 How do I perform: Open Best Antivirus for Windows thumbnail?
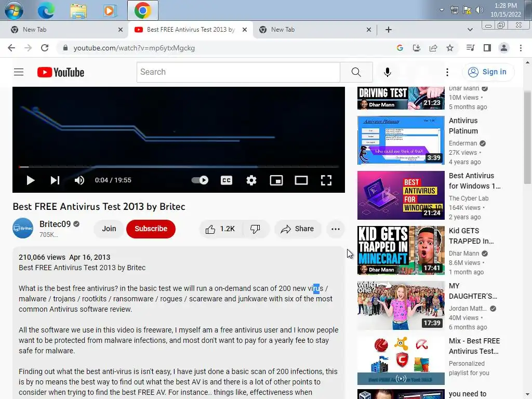point(401,195)
